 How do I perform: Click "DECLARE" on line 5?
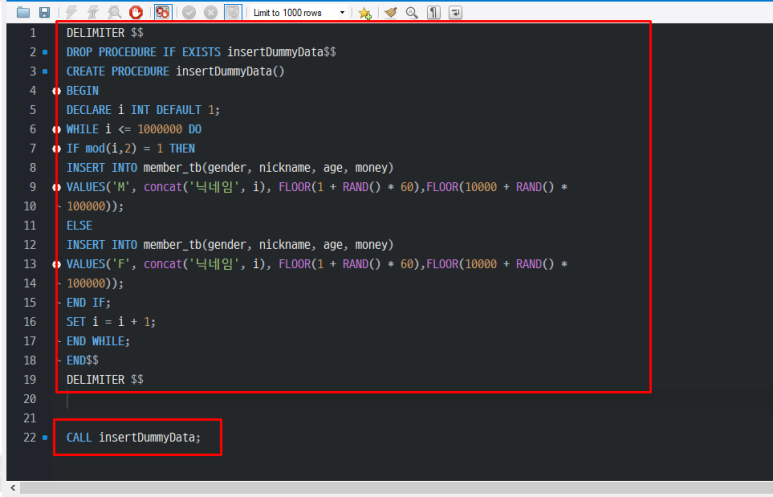(x=89, y=110)
